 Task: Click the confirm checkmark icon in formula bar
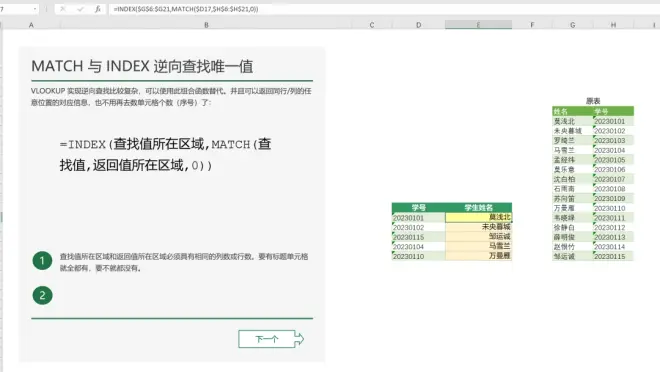pos(80,9)
